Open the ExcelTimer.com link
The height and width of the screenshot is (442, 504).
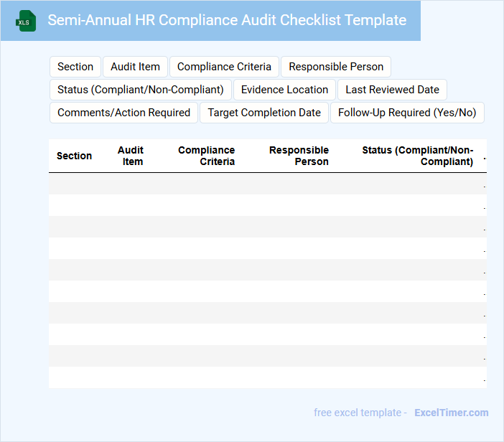coord(451,413)
